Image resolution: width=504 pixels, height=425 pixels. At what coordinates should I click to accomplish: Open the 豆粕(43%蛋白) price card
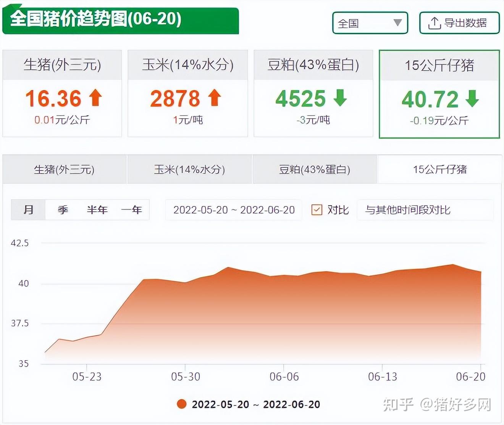(x=313, y=93)
